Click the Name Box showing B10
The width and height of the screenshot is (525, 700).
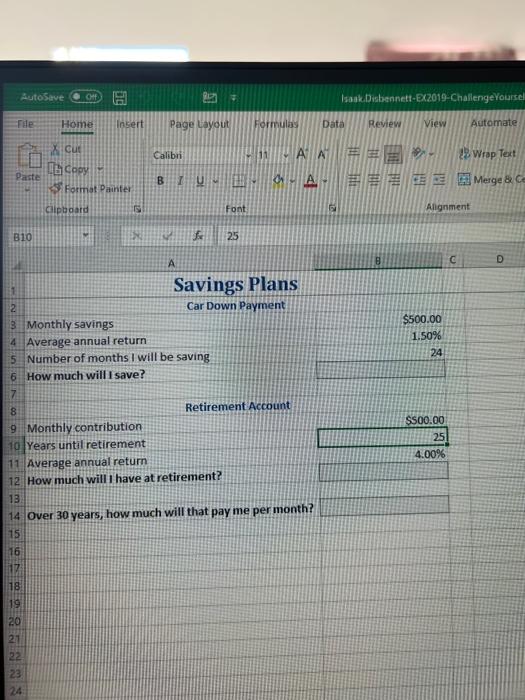pyautogui.click(x=46, y=236)
